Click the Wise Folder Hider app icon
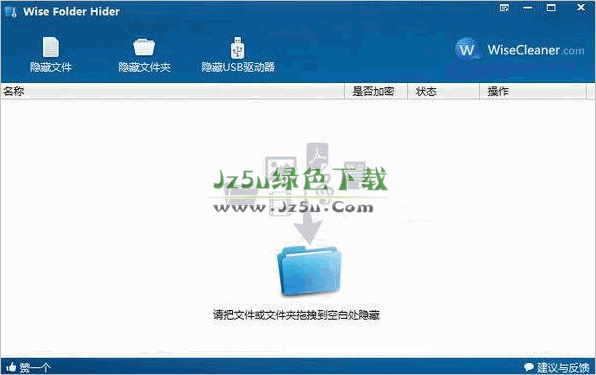The height and width of the screenshot is (375, 596). point(11,12)
